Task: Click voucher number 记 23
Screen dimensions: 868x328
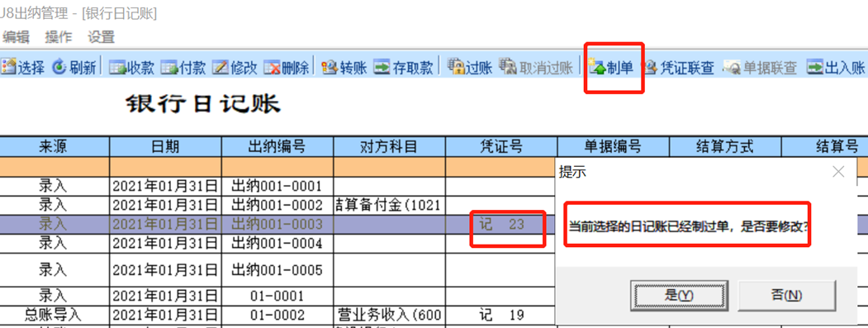Action: click(x=502, y=225)
